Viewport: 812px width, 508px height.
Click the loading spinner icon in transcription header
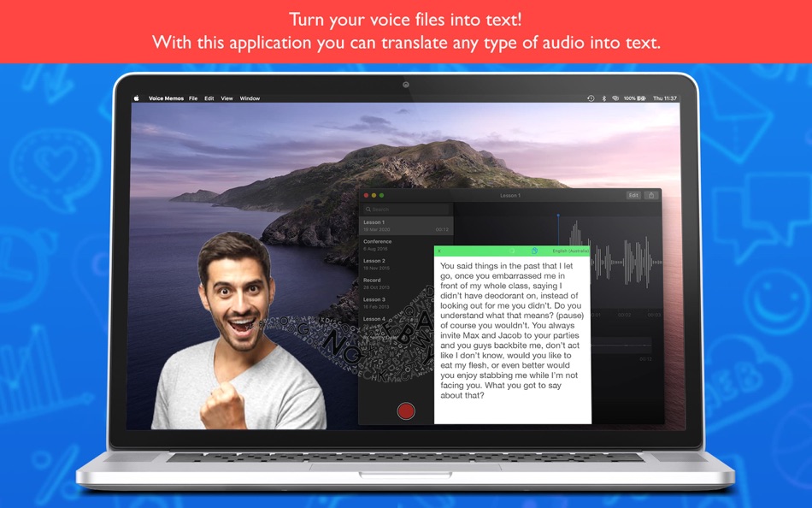click(512, 251)
